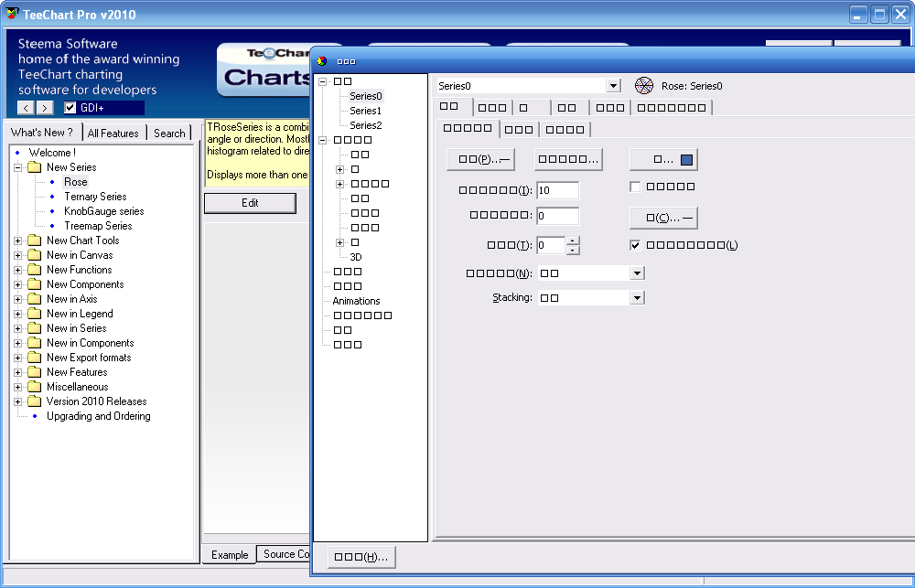Click the Rose series icon beside Rose: Series0
The width and height of the screenshot is (915, 588).
pyautogui.click(x=643, y=86)
